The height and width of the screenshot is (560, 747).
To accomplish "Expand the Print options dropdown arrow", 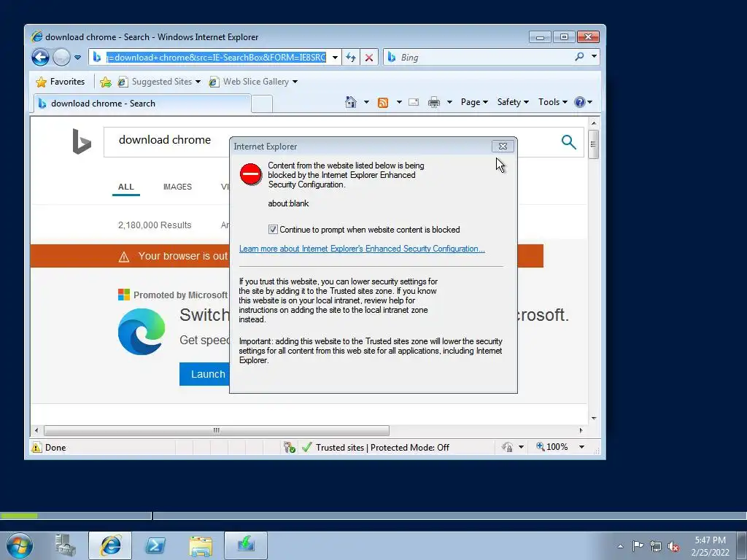I will 449,102.
